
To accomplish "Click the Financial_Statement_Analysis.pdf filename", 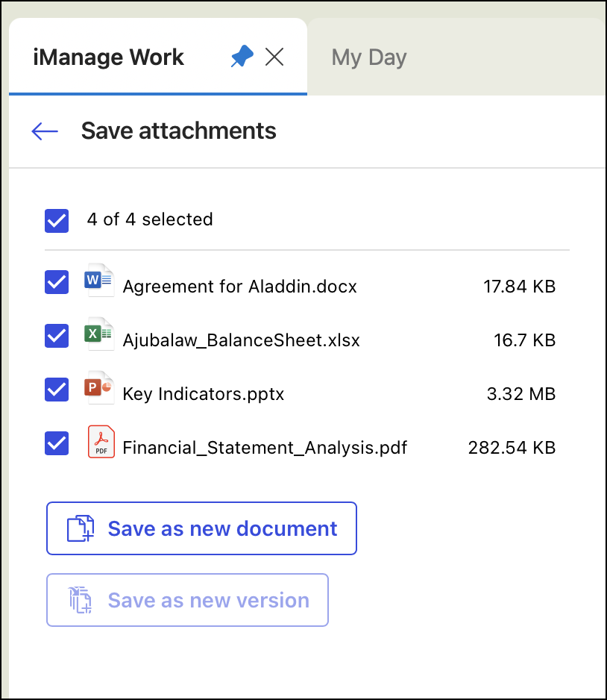I will coord(265,448).
